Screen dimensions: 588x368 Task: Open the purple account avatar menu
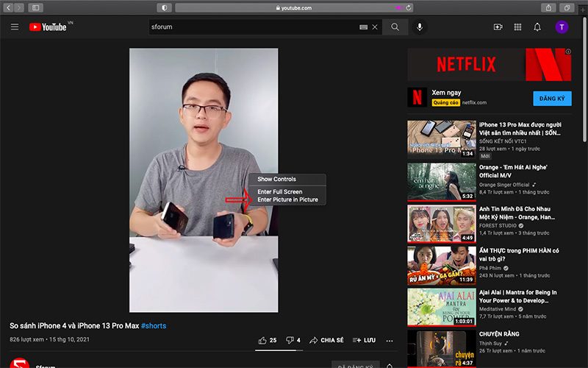pyautogui.click(x=562, y=27)
